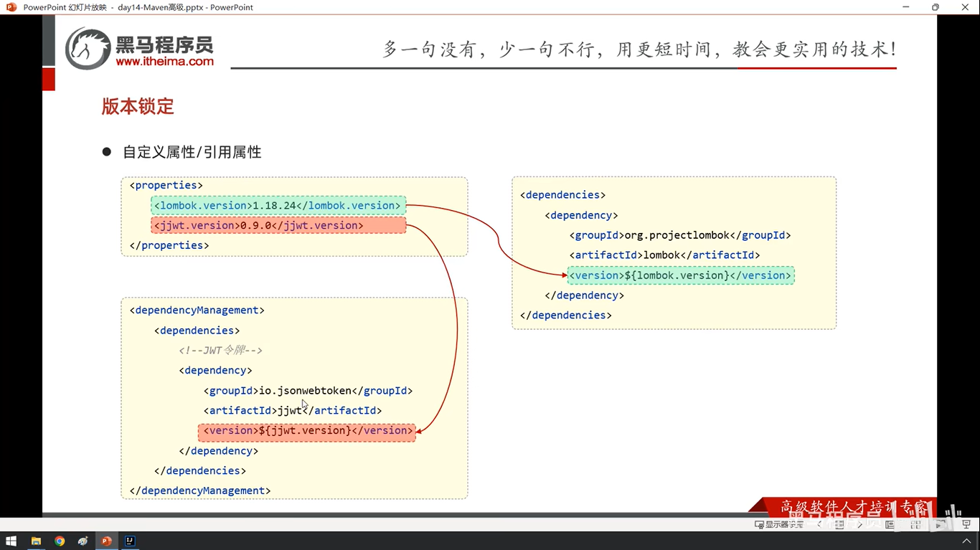
Task: Click the 版本锁定 slide title
Action: pos(138,107)
